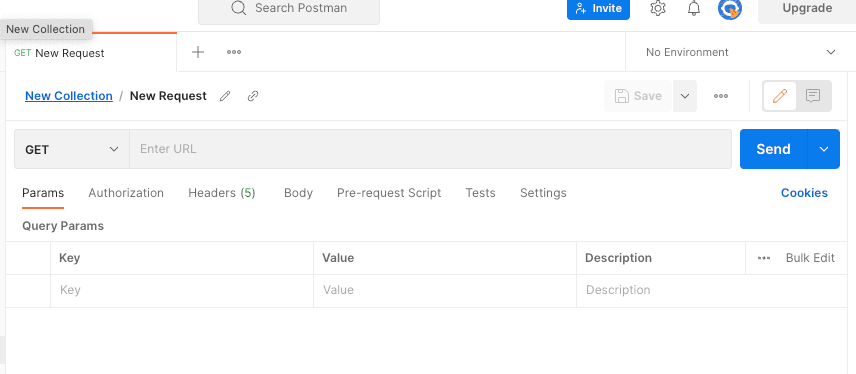Viewport: 856px width, 374px height.
Task: Rename request using pencil icon
Action: point(225,96)
